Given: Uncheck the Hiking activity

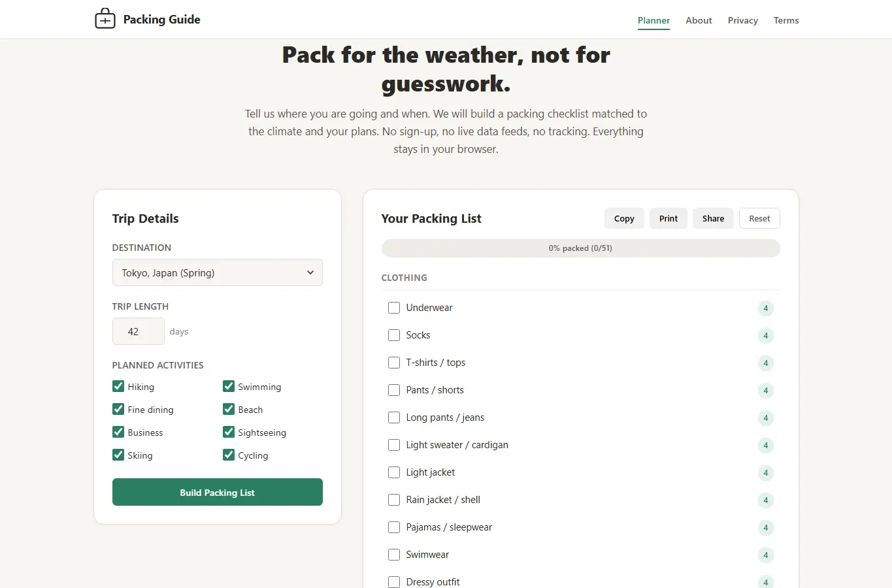Looking at the screenshot, I should 118,386.
